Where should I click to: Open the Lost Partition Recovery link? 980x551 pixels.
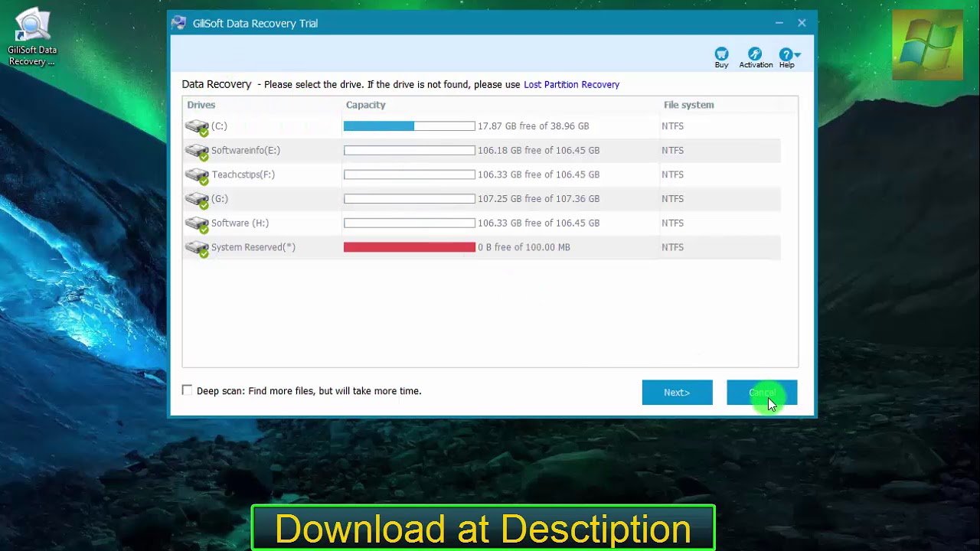pos(571,85)
